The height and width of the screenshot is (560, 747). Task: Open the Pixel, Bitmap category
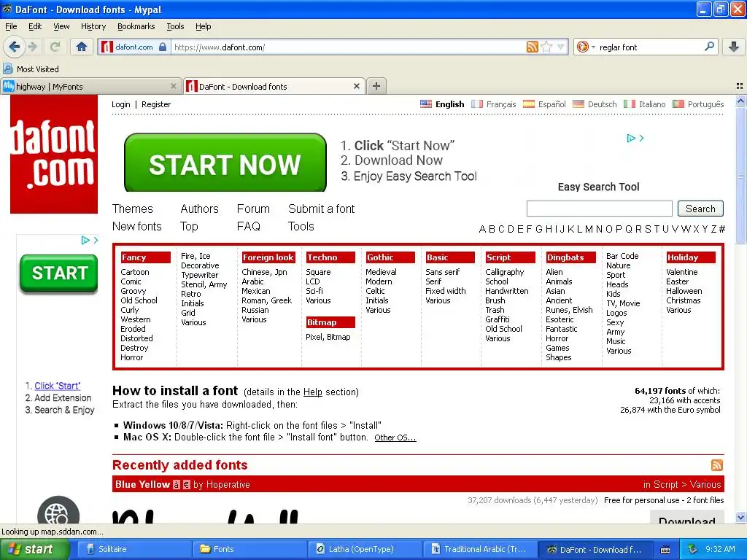(x=328, y=337)
